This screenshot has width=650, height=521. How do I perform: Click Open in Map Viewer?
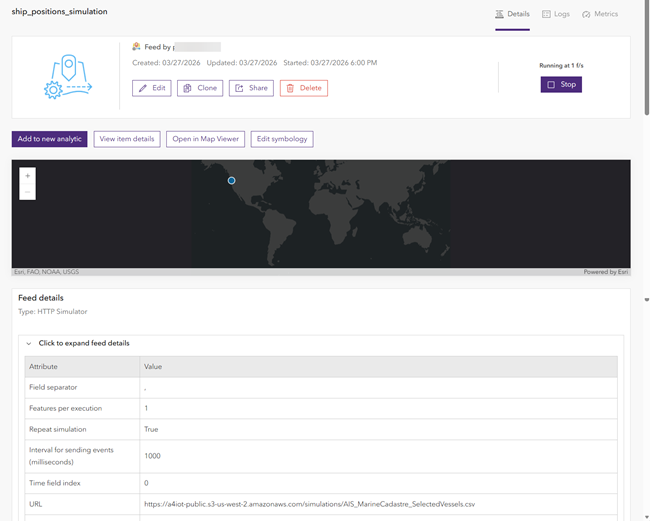pos(206,139)
